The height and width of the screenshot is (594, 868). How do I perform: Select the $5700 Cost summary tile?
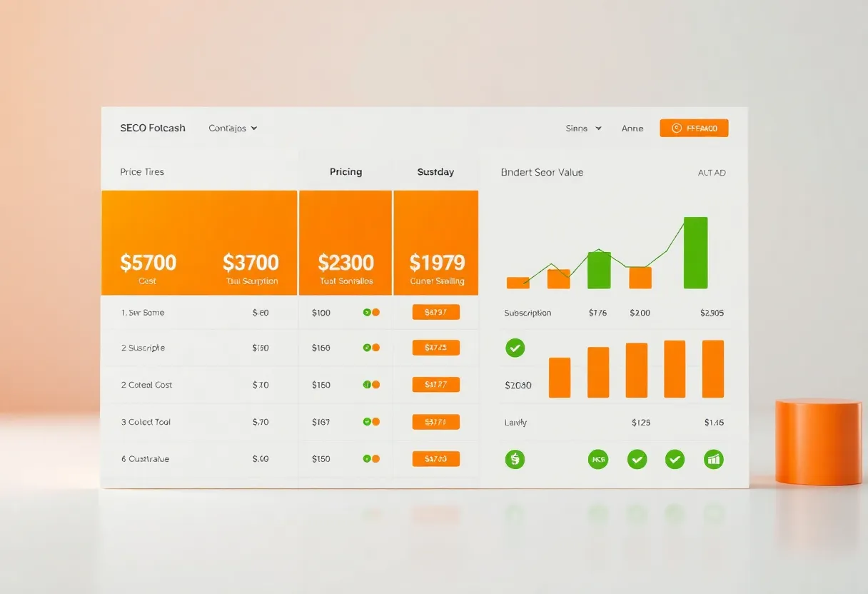148,243
